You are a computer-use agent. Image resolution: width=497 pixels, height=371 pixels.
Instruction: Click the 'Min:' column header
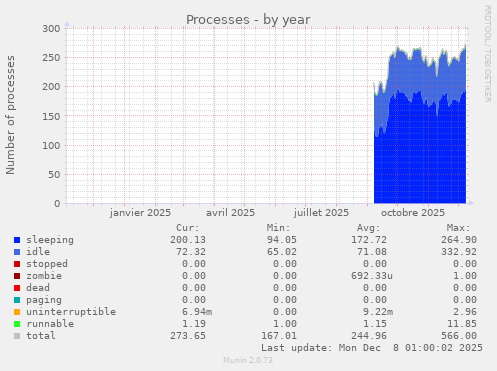(278, 228)
